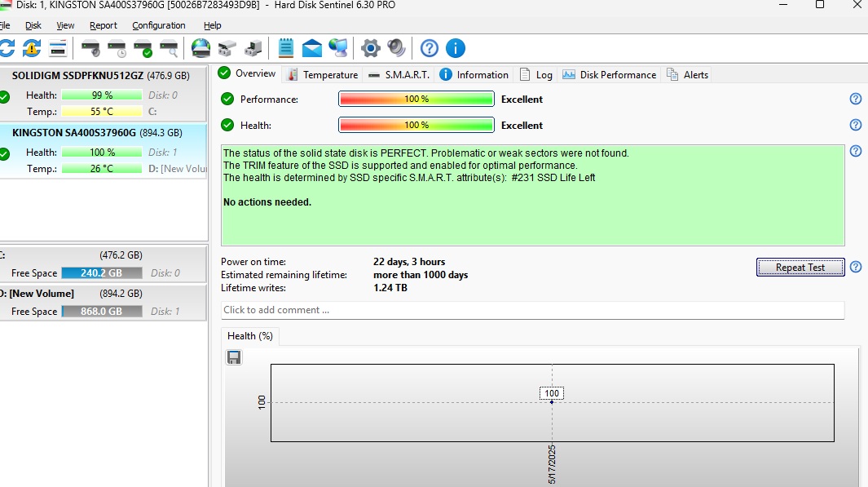Click the Health 100 % gradient bar
This screenshot has height=487, width=868.
(416, 125)
